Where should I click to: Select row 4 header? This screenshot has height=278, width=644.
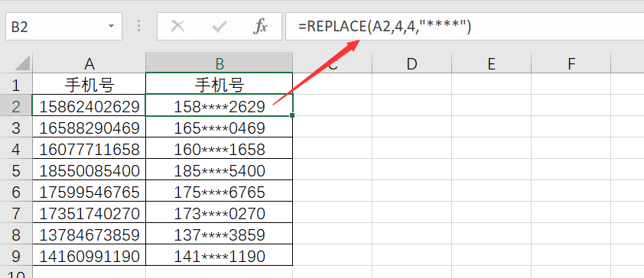16,148
